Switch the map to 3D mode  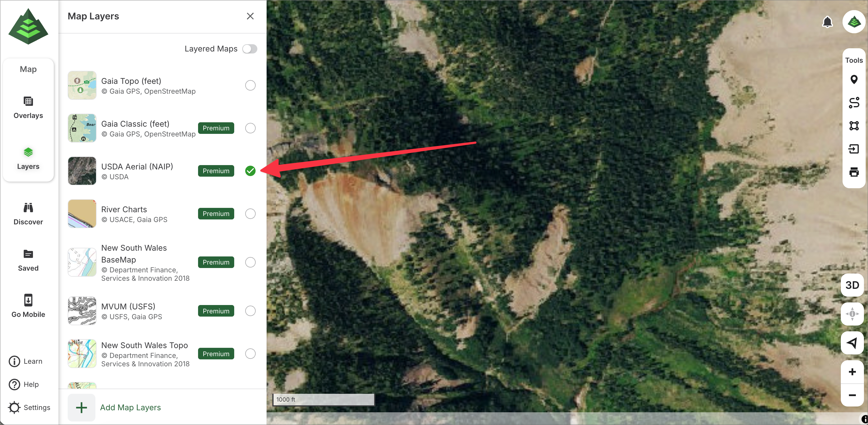852,285
